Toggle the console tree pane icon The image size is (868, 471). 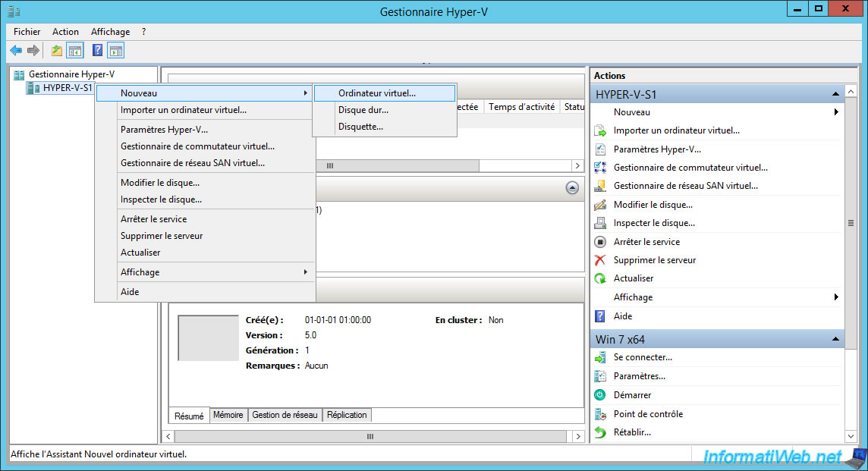(x=74, y=51)
